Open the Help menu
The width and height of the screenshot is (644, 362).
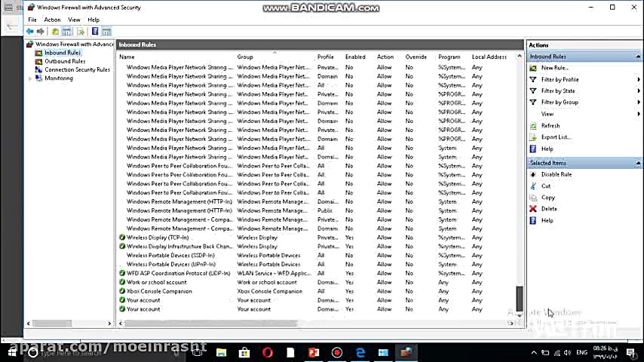(x=94, y=20)
